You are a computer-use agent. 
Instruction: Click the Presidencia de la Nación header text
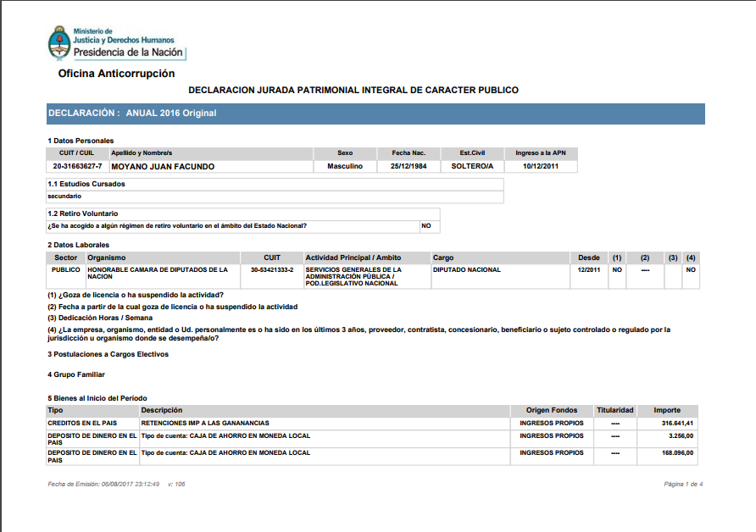(x=128, y=53)
